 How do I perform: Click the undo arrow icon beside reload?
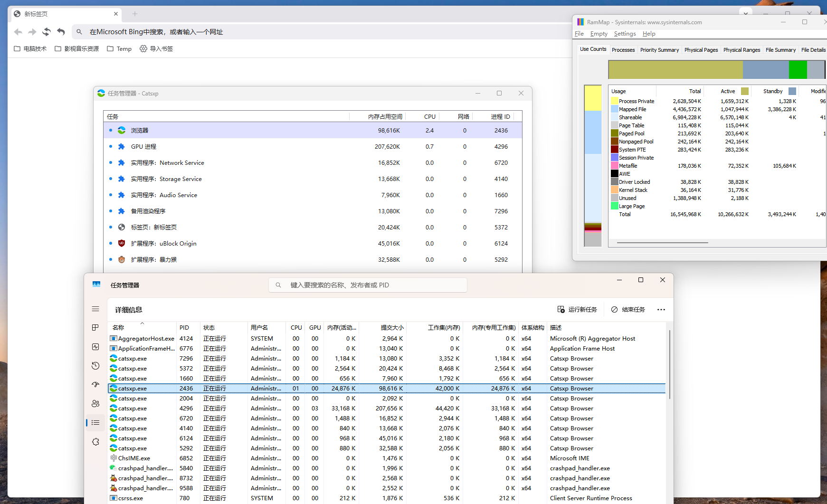(x=61, y=32)
